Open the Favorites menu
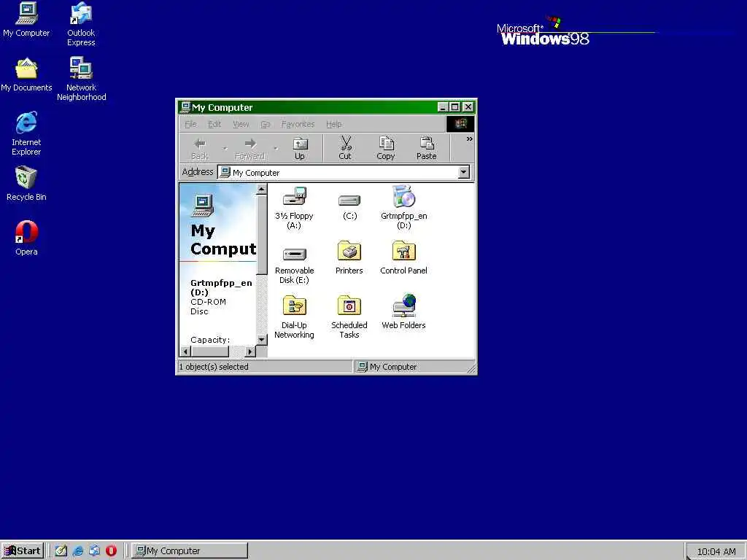The image size is (747, 560). (298, 124)
